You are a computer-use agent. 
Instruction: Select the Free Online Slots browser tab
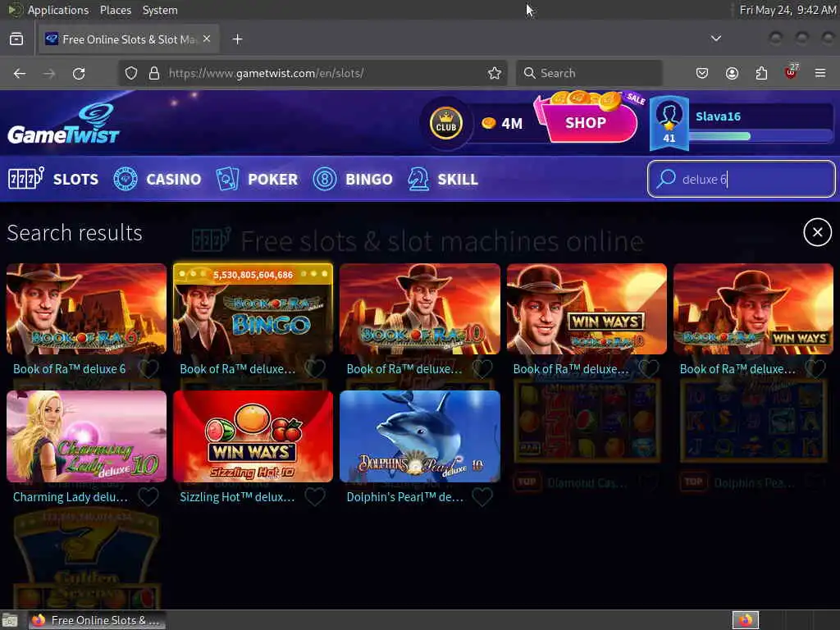pyautogui.click(x=129, y=39)
